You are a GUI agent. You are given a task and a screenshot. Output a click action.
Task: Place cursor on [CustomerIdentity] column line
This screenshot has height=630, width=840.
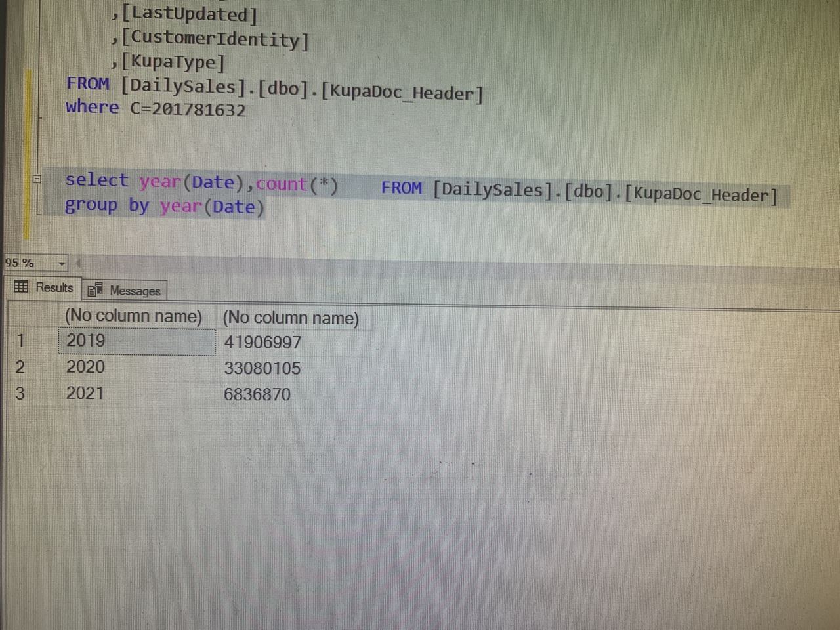click(210, 39)
